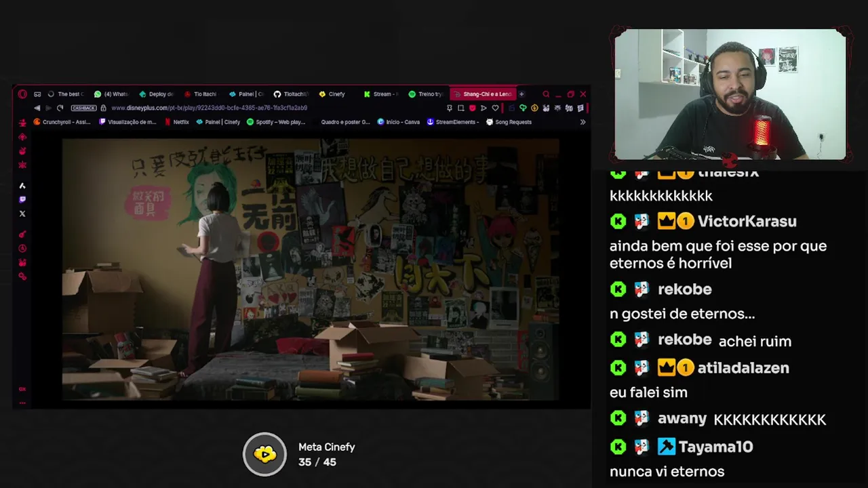
Task: Click username atiladalazen in chat
Action: click(x=743, y=368)
